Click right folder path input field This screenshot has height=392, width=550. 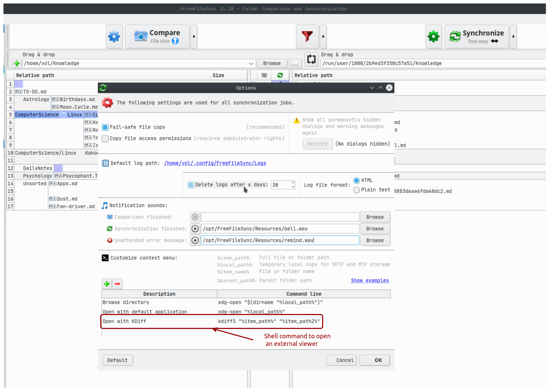(433, 63)
